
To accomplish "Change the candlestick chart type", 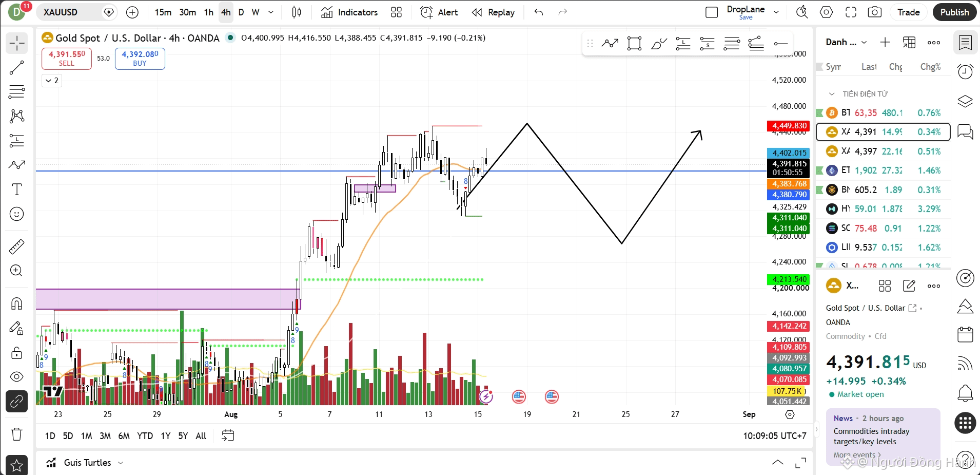I will coord(297,12).
